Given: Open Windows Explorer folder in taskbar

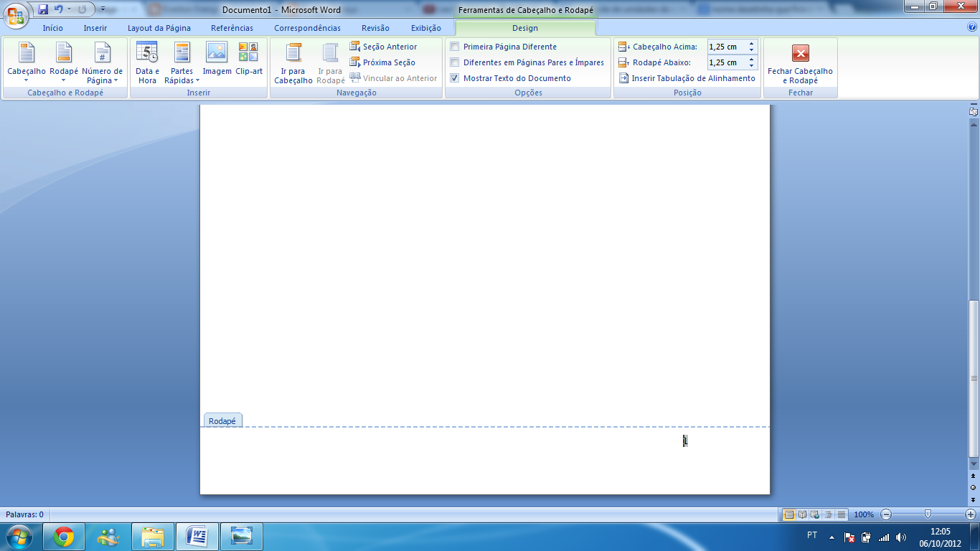Looking at the screenshot, I should tap(153, 537).
